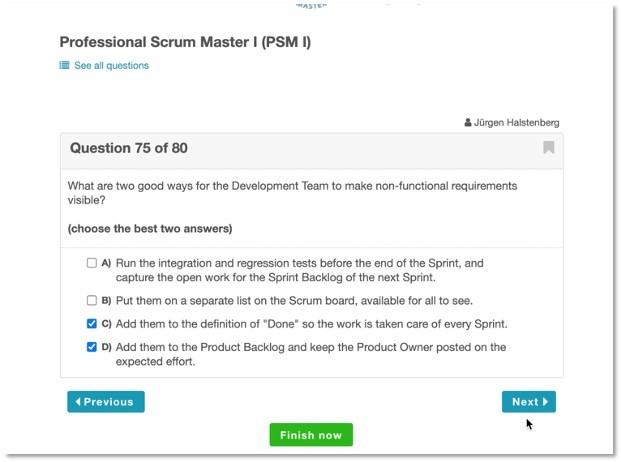Uncheck the answer C checkbox

tap(92, 324)
